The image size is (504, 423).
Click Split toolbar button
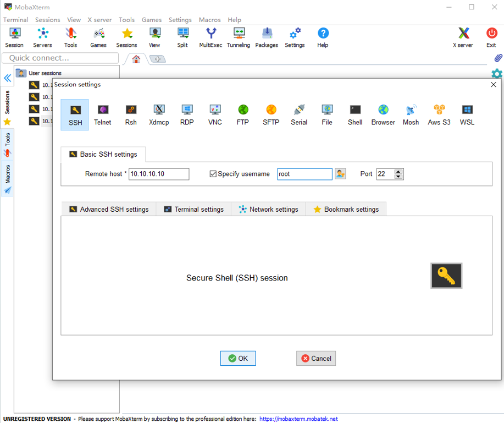pyautogui.click(x=182, y=37)
